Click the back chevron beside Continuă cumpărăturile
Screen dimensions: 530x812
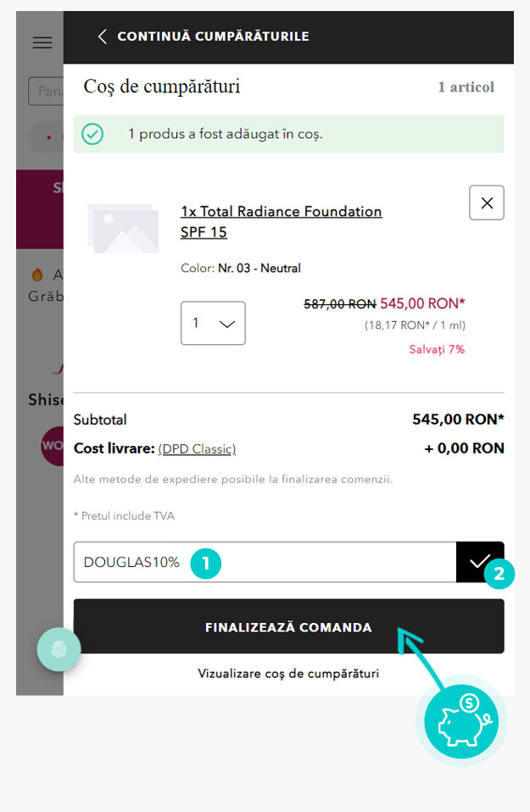pos(103,36)
